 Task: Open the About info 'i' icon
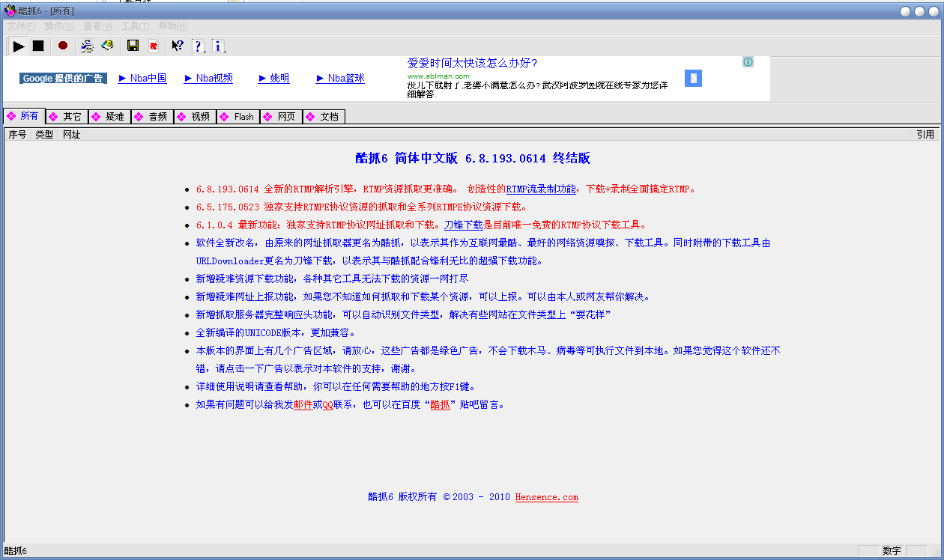click(218, 46)
